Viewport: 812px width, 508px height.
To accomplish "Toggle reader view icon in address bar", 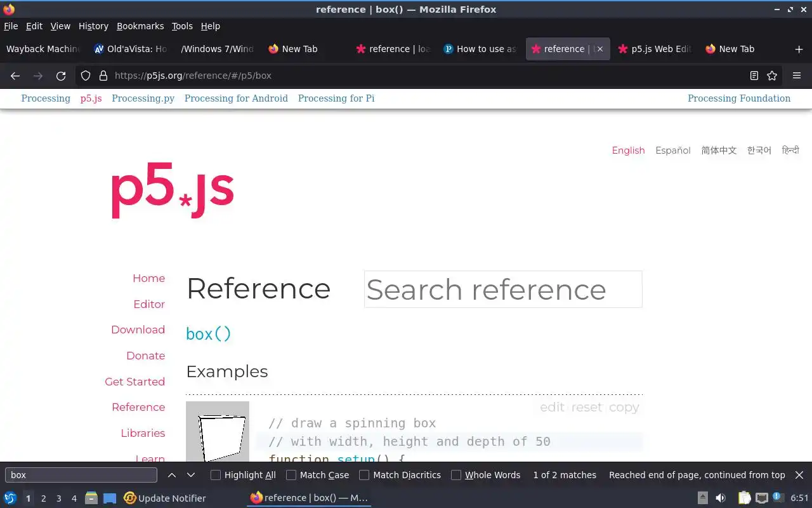I will (x=754, y=76).
